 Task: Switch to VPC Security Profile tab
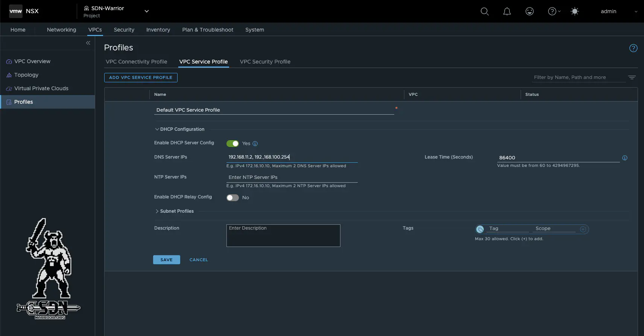265,62
